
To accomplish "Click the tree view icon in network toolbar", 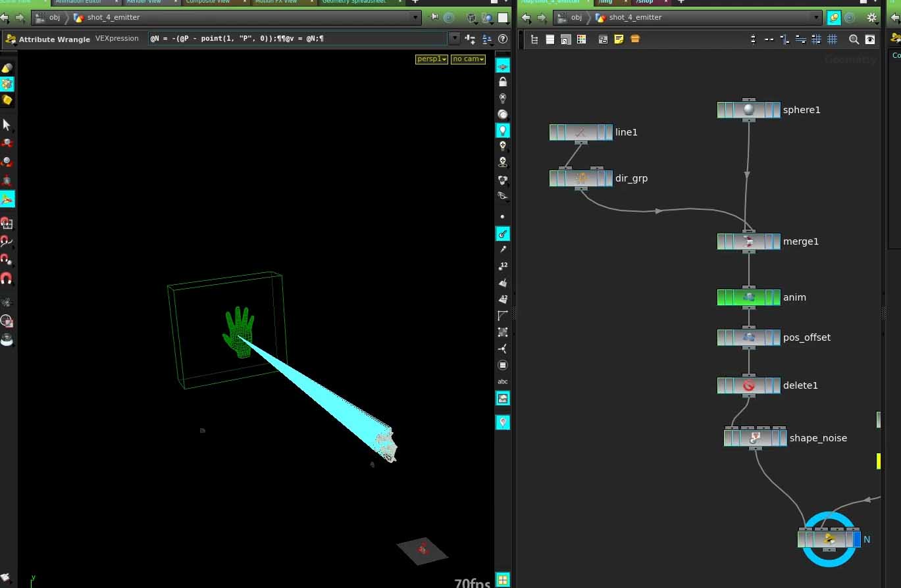I will click(534, 39).
